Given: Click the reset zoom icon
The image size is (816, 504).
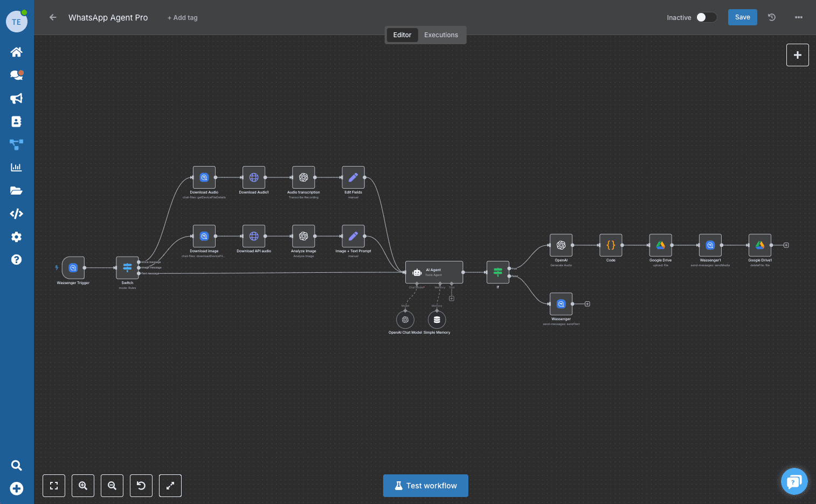Looking at the screenshot, I should (x=141, y=486).
